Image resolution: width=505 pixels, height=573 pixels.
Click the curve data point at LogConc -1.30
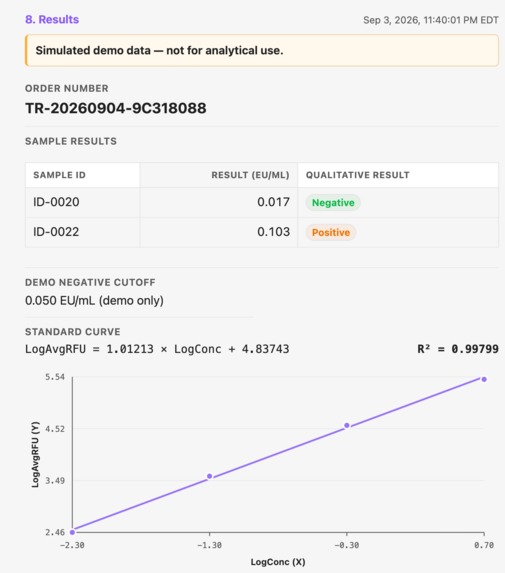click(210, 476)
